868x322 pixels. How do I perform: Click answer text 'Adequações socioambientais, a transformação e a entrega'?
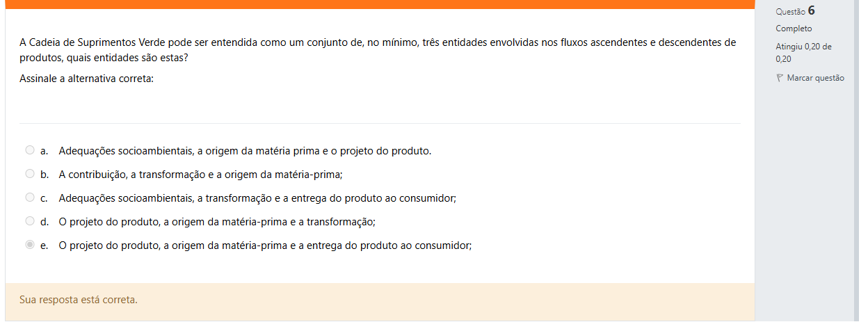[257, 198]
